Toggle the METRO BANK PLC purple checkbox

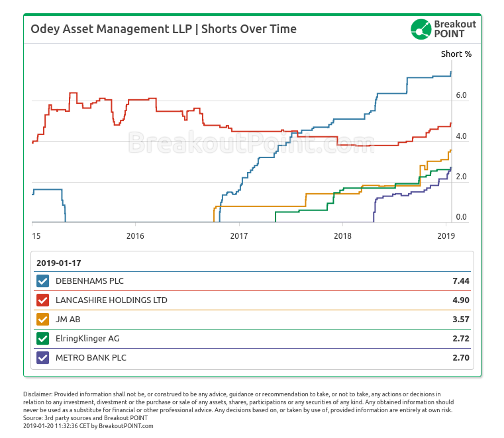tap(43, 358)
